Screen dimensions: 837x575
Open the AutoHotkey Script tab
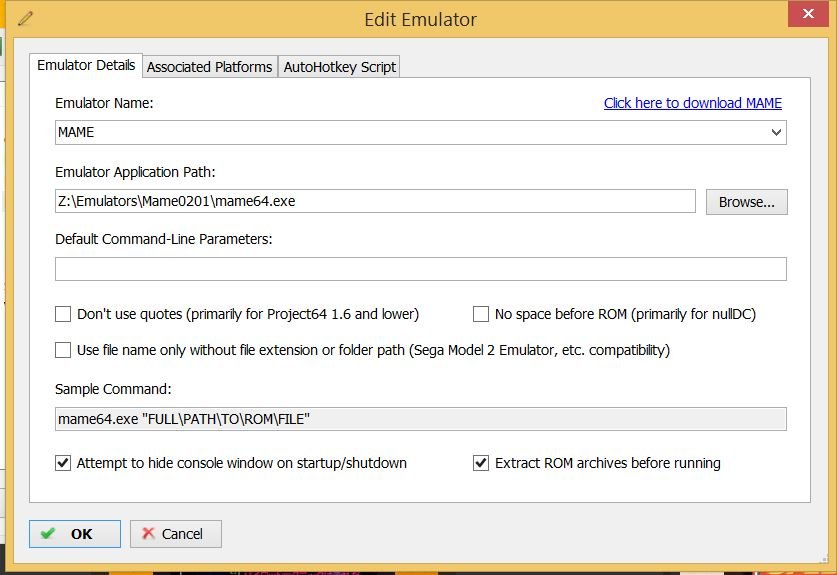pyautogui.click(x=339, y=67)
